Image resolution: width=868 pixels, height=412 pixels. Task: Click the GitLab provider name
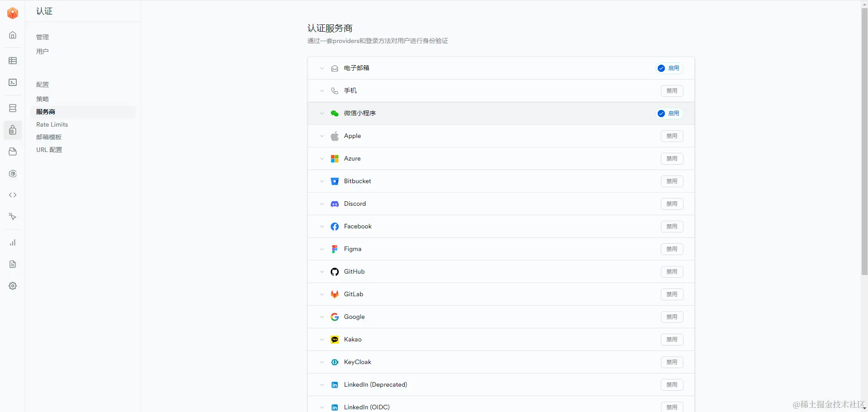pos(354,294)
